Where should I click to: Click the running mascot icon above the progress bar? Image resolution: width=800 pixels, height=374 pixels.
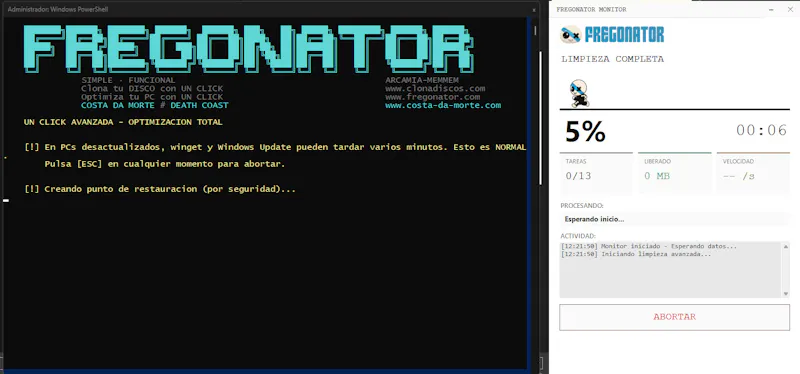(579, 93)
